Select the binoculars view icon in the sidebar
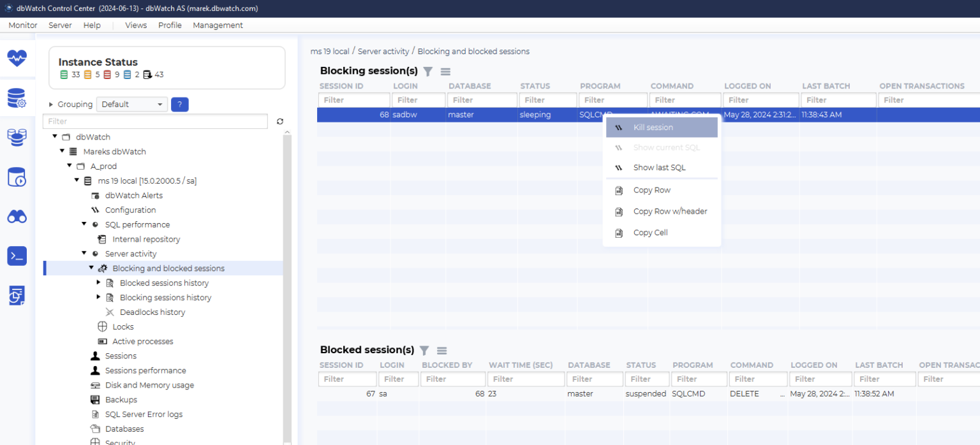The image size is (980, 445). coord(17,216)
